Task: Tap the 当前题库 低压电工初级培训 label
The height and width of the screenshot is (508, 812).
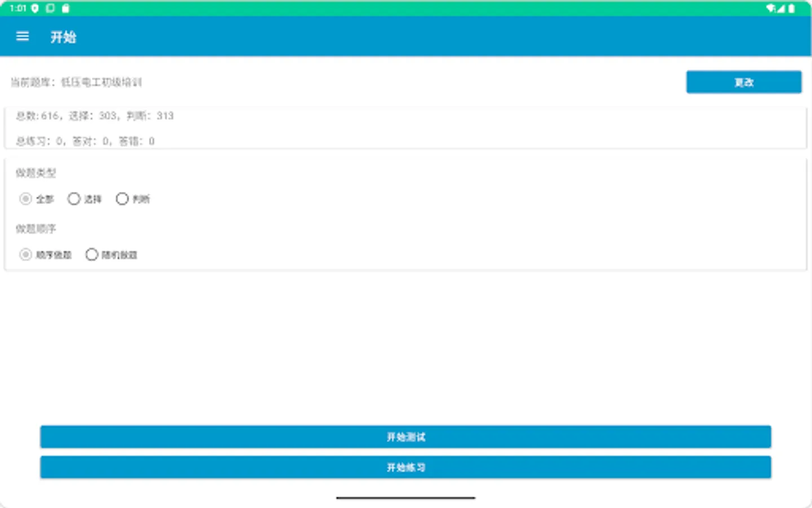Action: coord(75,82)
